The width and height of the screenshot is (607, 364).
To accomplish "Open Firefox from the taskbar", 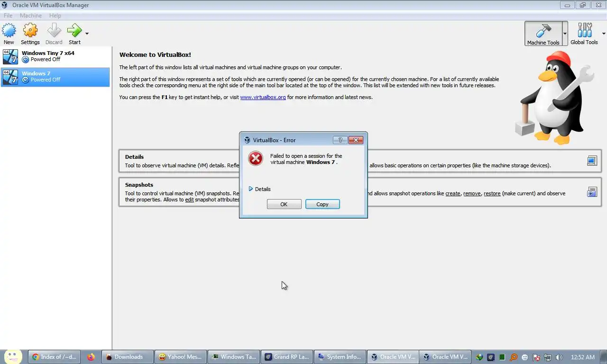I will point(91,357).
